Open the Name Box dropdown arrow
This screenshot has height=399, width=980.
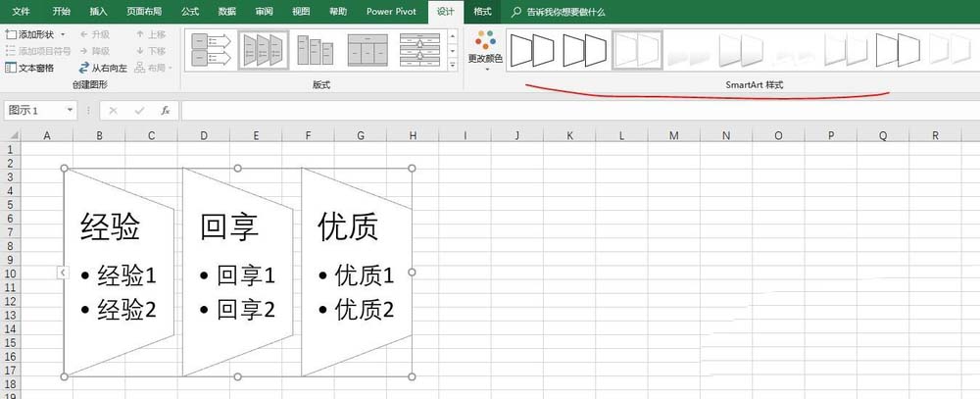[x=70, y=110]
